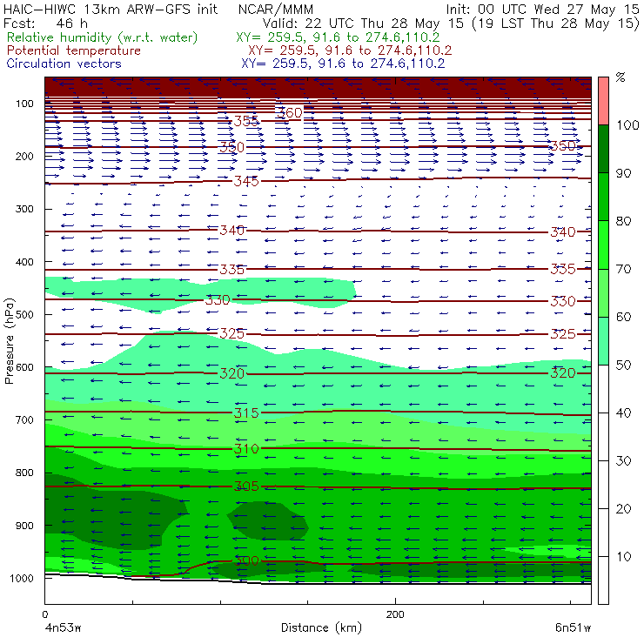Image resolution: width=644 pixels, height=644 pixels.
Task: Click the '100' color bar tick label
Action: coord(627,125)
